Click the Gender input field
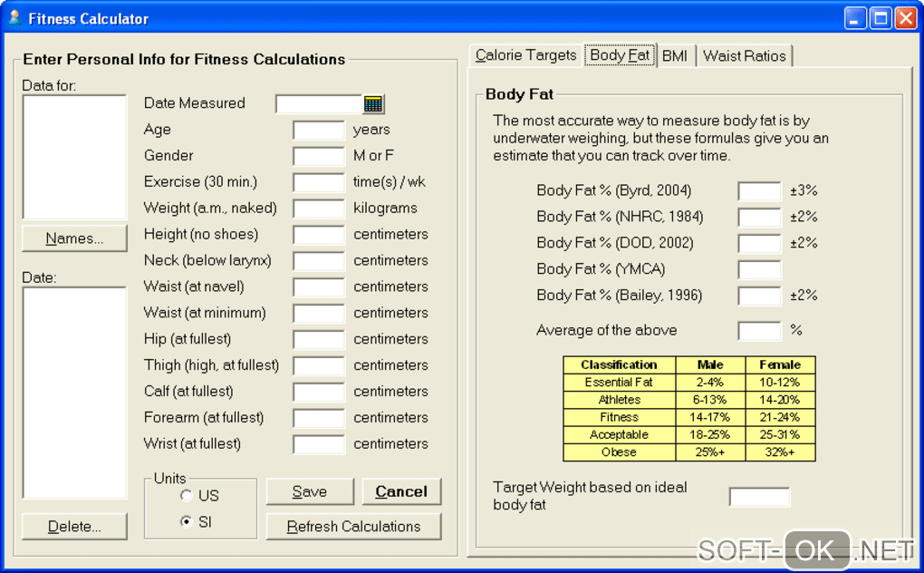Image resolution: width=924 pixels, height=573 pixels. [x=319, y=156]
